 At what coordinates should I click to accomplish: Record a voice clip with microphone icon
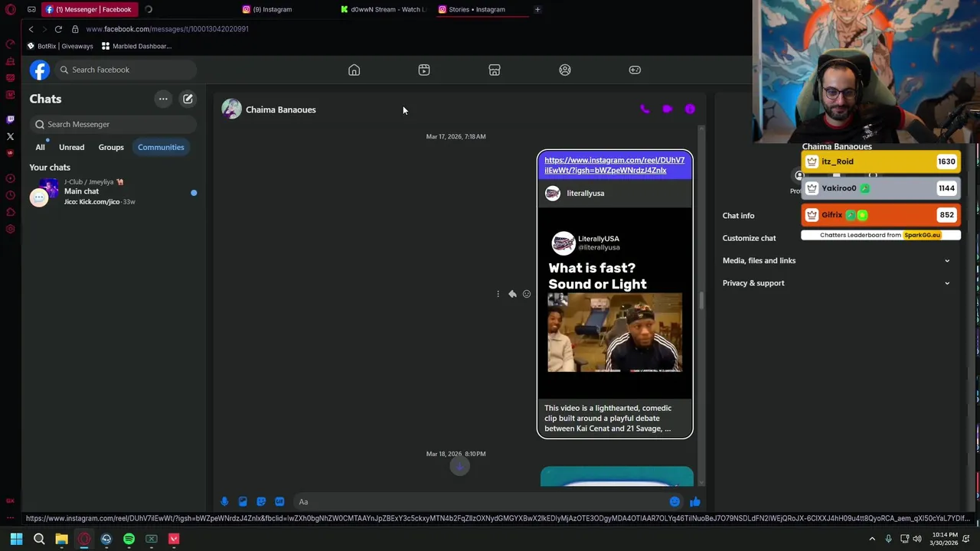224,502
